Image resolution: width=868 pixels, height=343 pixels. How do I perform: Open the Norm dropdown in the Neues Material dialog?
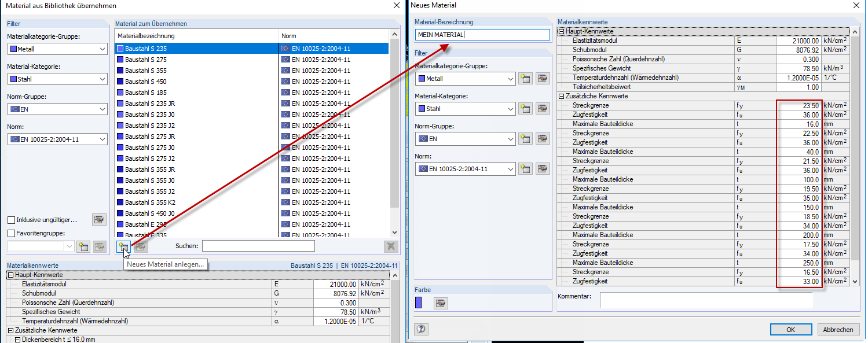[510, 169]
